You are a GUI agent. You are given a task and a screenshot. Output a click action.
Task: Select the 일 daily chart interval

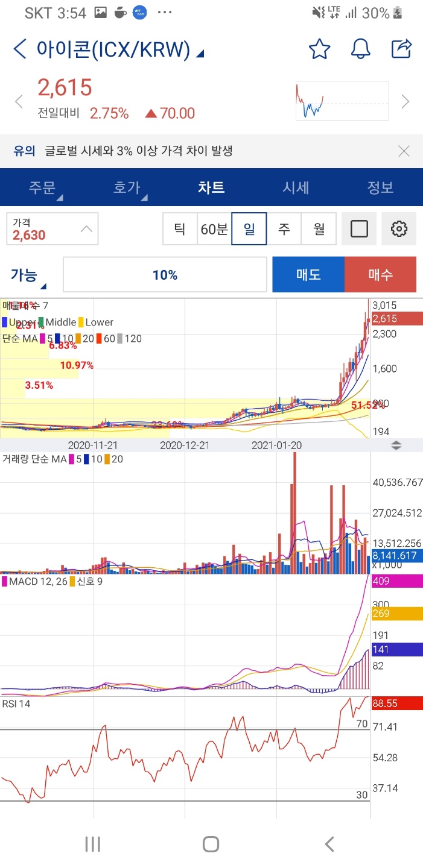249,229
